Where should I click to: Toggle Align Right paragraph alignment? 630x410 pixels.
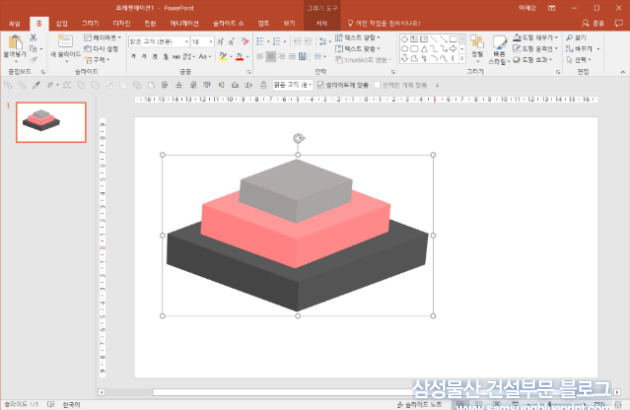pos(282,57)
